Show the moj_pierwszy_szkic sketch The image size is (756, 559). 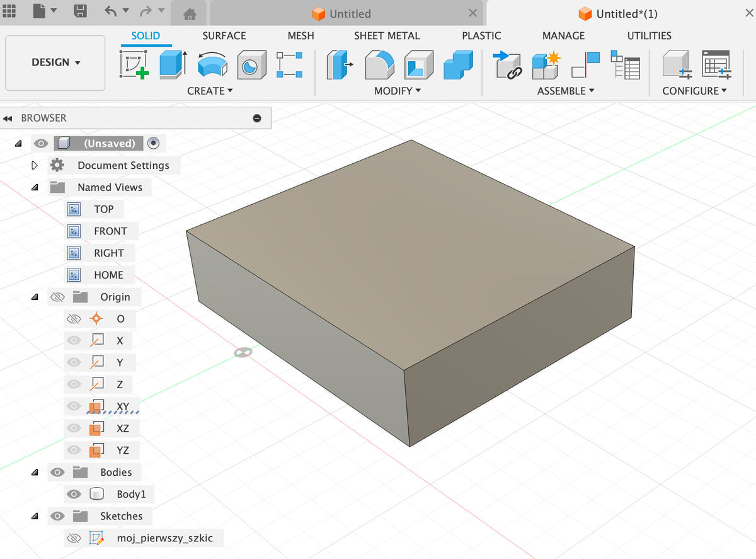point(74,538)
